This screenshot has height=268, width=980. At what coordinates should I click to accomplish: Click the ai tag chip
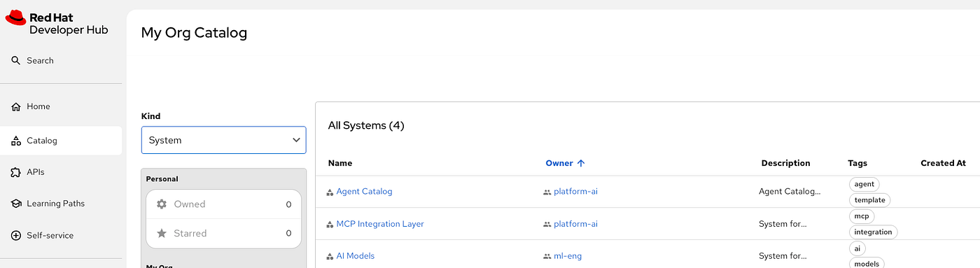(x=857, y=248)
